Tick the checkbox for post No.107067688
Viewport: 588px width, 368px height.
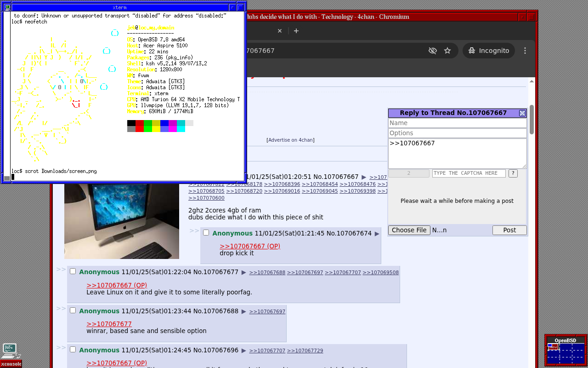[73, 310]
